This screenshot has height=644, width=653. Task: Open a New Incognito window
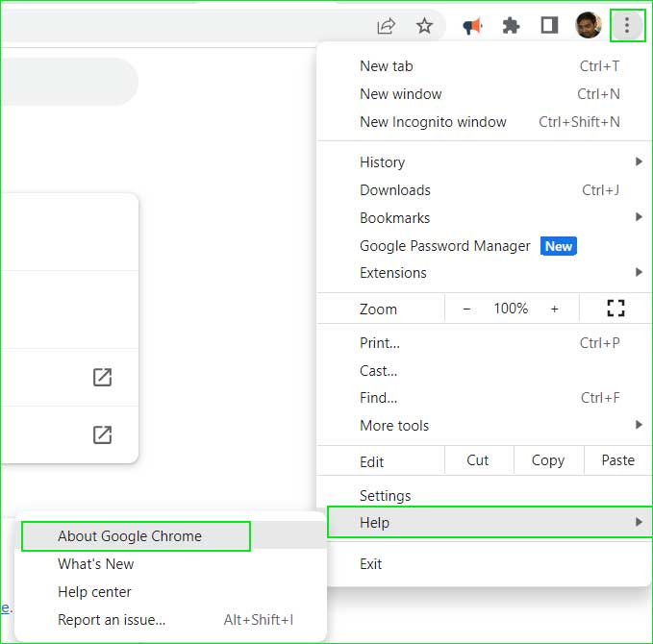point(485,122)
